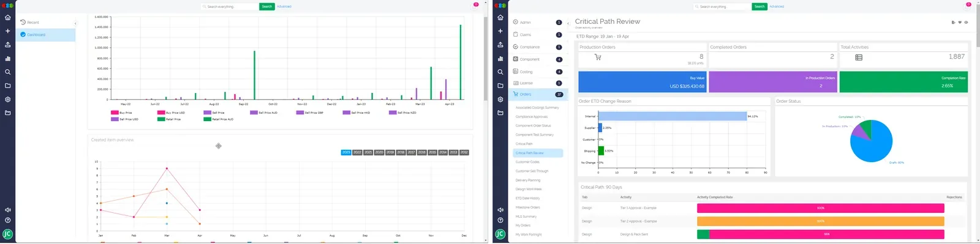Click the Production Orders cart icon

click(598, 57)
